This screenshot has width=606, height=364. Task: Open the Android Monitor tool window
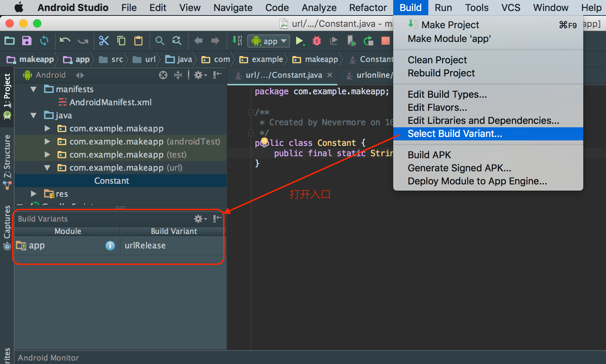click(x=49, y=358)
